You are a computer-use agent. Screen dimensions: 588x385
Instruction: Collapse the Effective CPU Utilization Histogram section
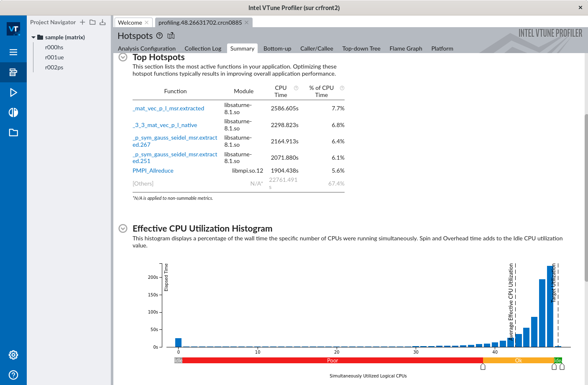[123, 229]
